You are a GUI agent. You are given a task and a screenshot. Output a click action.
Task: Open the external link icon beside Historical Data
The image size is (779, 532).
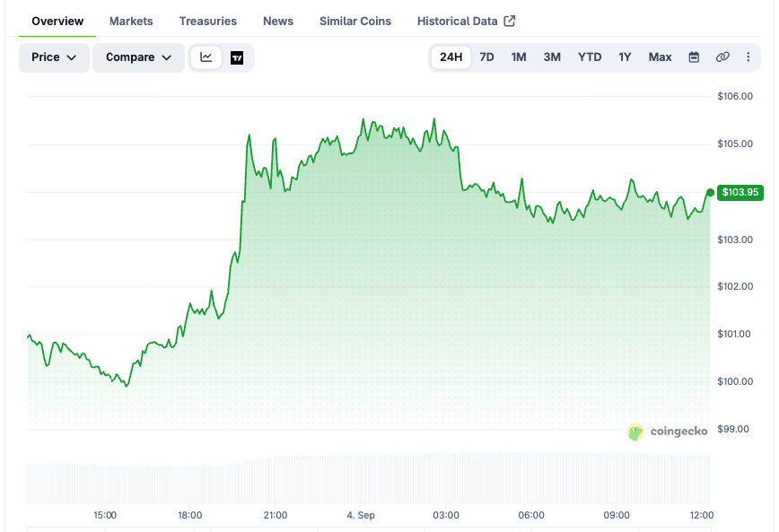click(509, 21)
